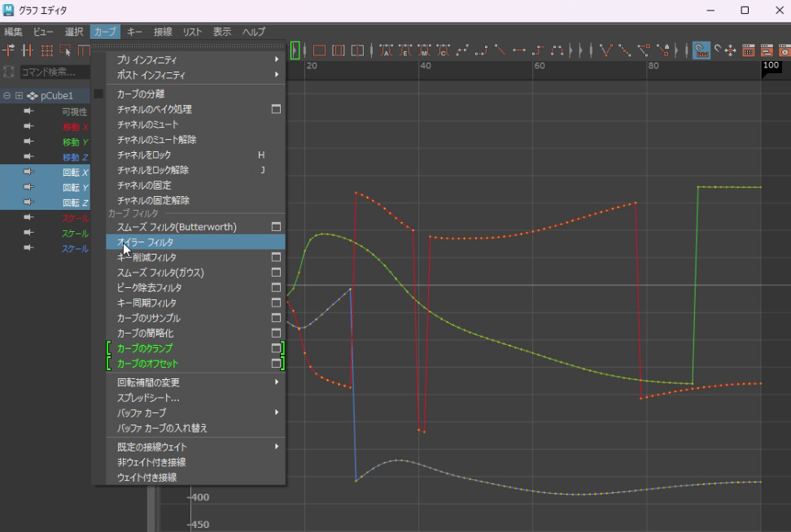Toggle pin icon for red スケール channel
Screen dimensions: 791x532
28,217
